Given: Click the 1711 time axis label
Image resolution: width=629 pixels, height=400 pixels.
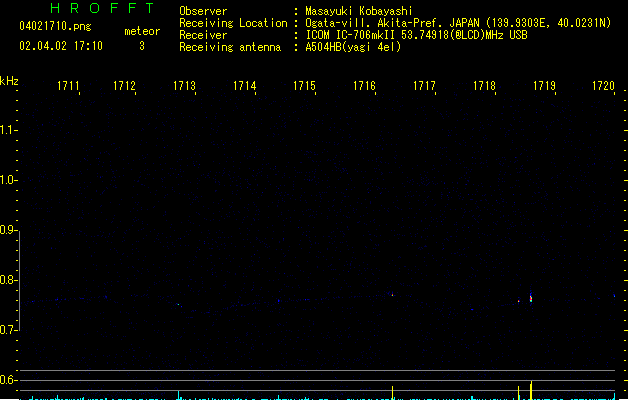Looking at the screenshot, I should click(x=68, y=86).
